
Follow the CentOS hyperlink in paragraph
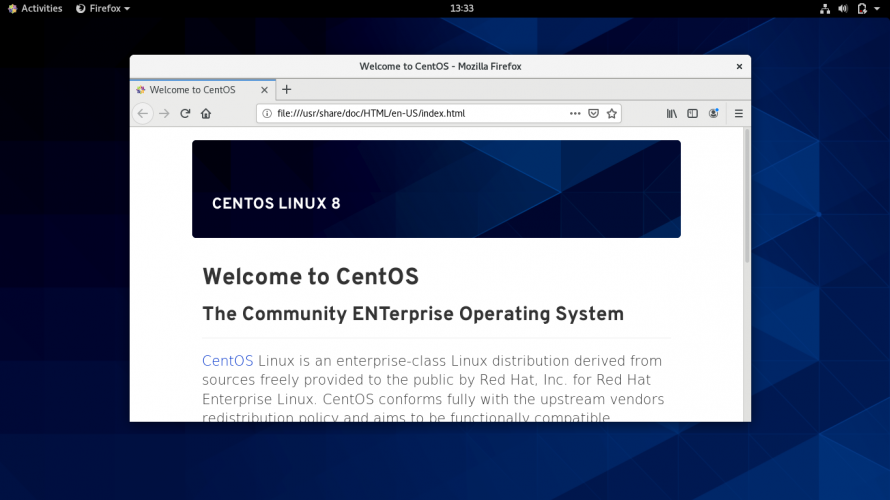(228, 361)
